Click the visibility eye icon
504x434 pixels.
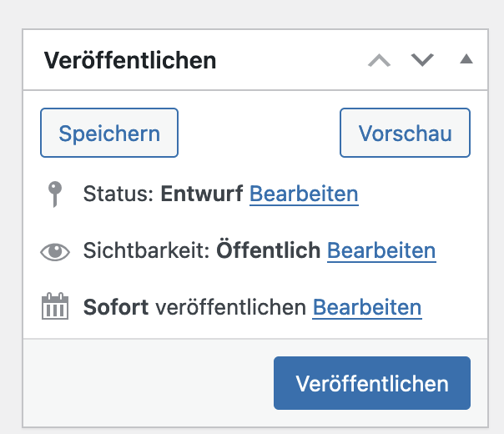[x=55, y=251]
